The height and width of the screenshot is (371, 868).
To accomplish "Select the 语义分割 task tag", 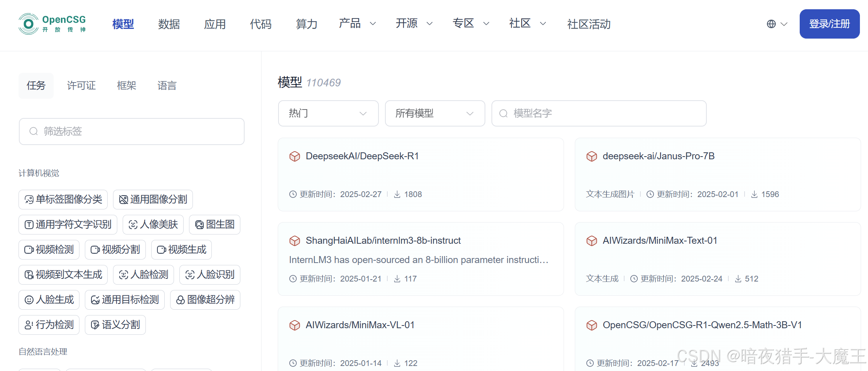I will click(x=115, y=325).
